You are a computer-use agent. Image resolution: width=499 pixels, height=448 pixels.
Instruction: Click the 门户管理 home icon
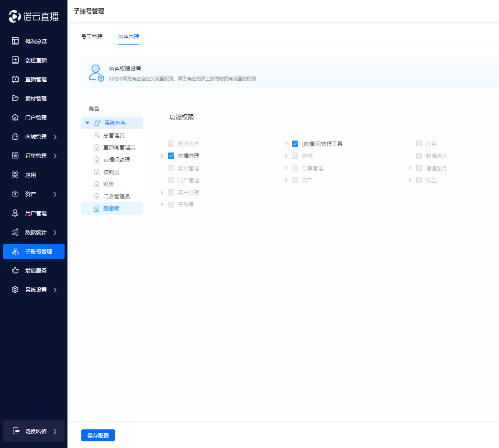(15, 118)
